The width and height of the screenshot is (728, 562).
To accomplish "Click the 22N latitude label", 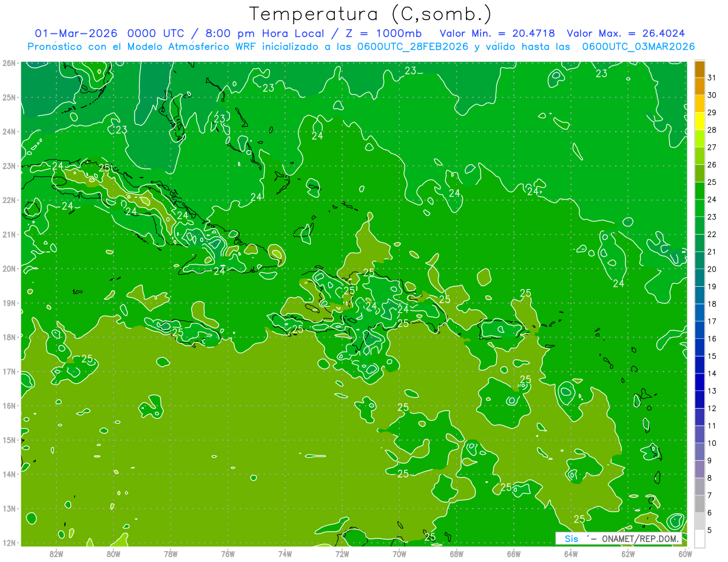I will [8, 200].
